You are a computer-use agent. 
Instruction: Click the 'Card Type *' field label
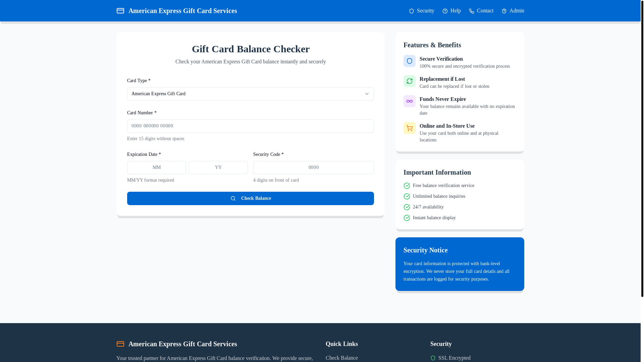coord(139,81)
